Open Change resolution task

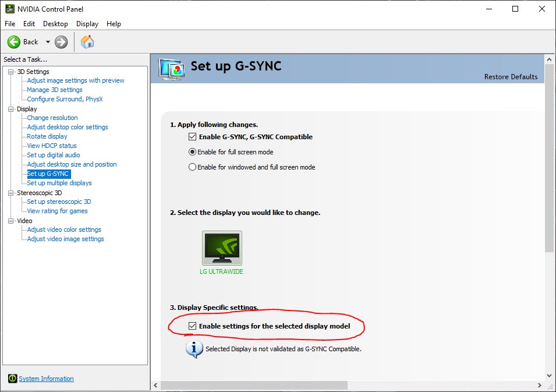52,118
